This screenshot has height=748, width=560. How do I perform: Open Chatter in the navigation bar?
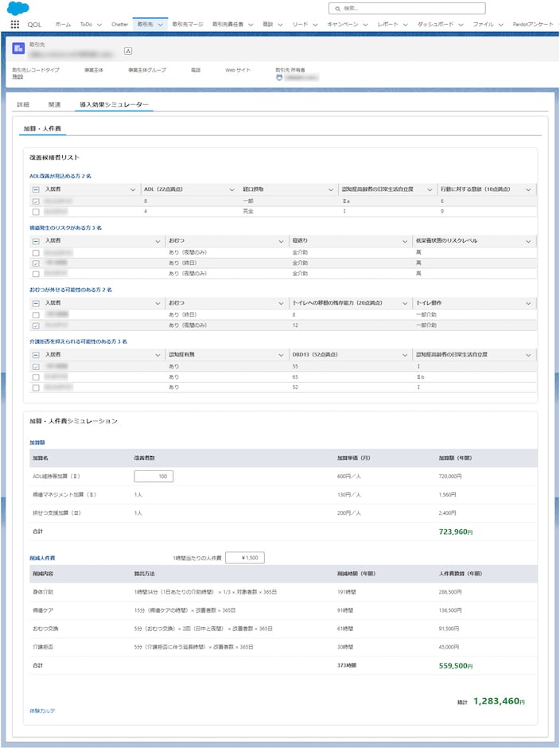coord(120,25)
